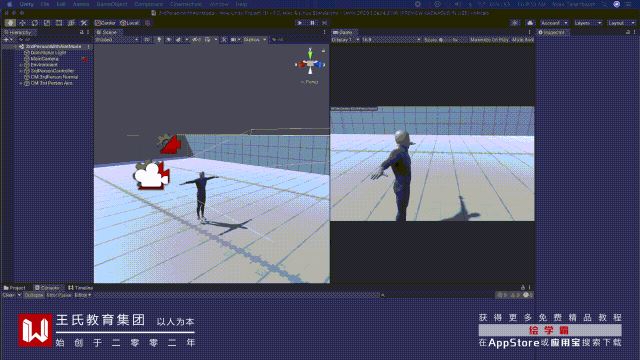
Task: Open the Shaded draw mode dropdown
Action: [117, 40]
